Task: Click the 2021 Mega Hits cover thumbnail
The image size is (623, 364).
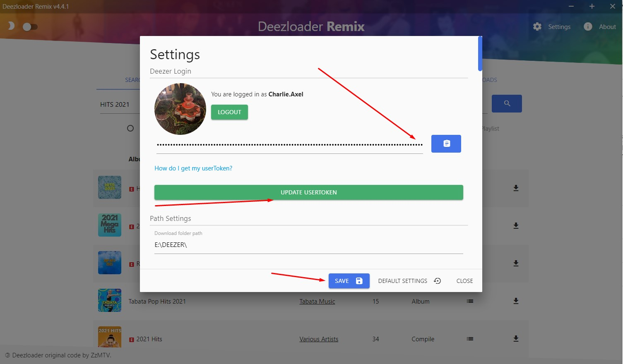Action: point(110,225)
